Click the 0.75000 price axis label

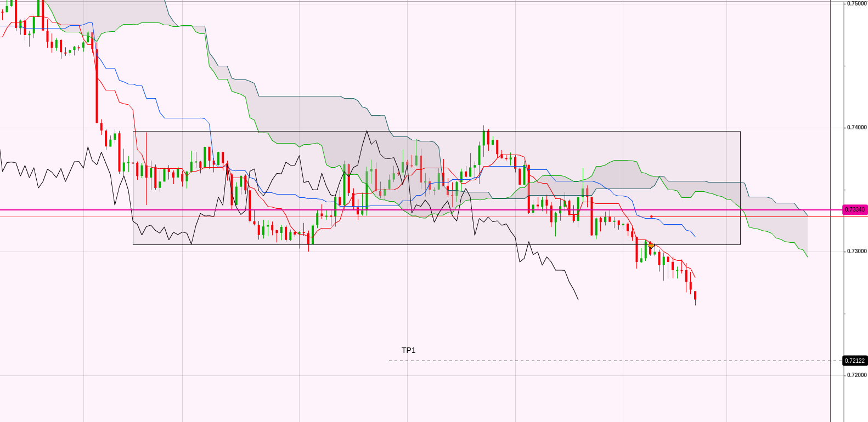tap(856, 4)
